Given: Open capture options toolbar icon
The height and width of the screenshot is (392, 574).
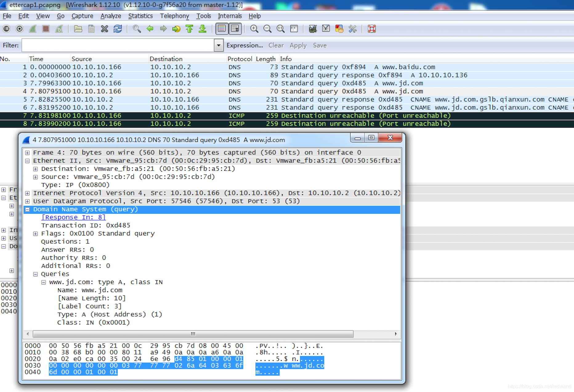Looking at the screenshot, I should [20, 29].
